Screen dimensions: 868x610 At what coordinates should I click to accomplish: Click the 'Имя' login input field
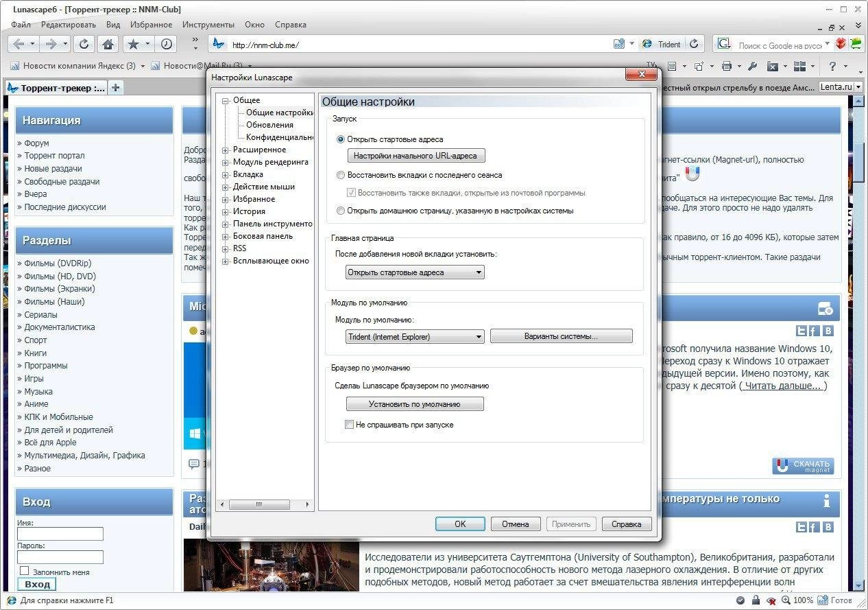click(x=60, y=534)
